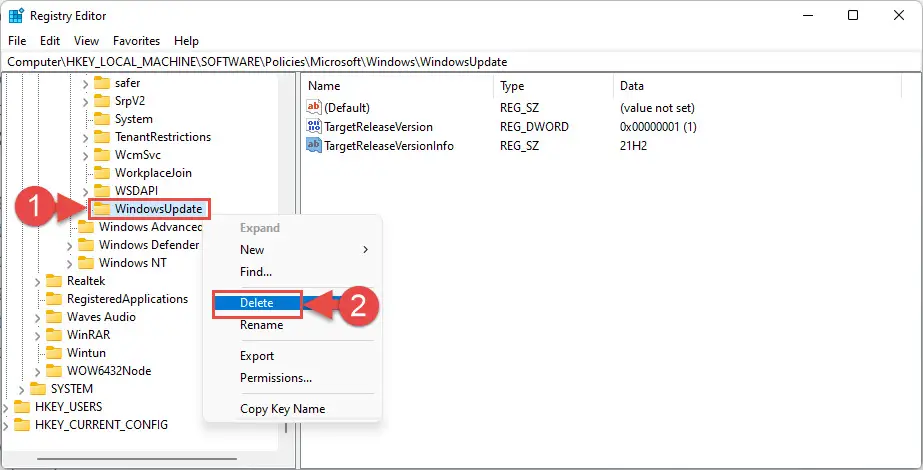Viewport: 923px width, 470px height.
Task: Click the WinRAR folder icon
Action: [54, 335]
